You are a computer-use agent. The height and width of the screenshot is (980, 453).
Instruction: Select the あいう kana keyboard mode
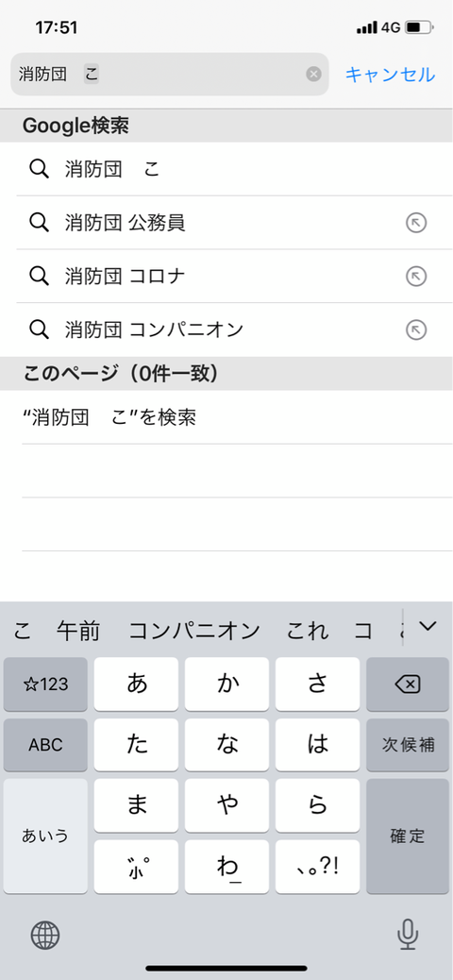click(x=45, y=836)
